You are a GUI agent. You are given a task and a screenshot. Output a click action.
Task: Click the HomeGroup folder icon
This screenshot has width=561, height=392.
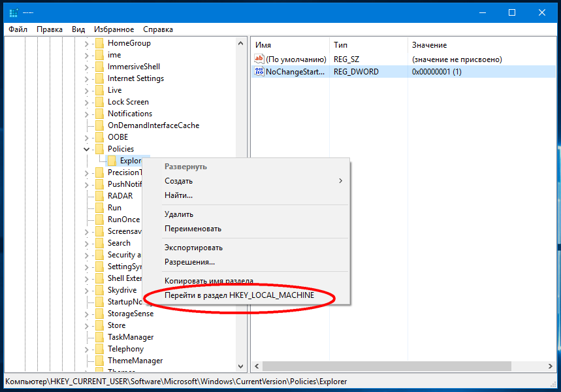tap(99, 43)
